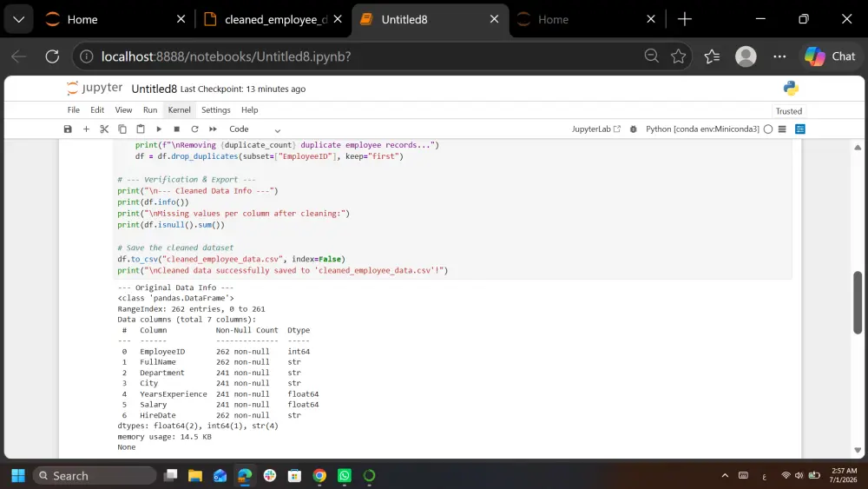Open the Windows Start menu
This screenshot has width=868, height=489.
point(18,476)
